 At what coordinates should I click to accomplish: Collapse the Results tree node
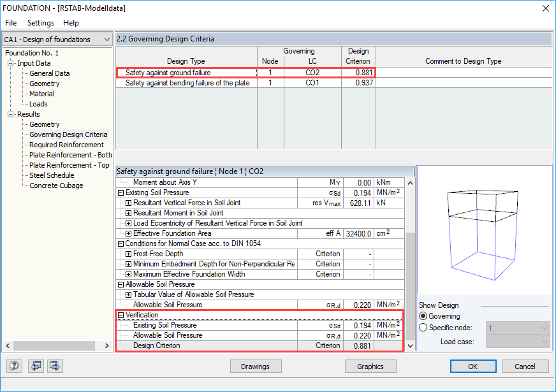(x=11, y=115)
